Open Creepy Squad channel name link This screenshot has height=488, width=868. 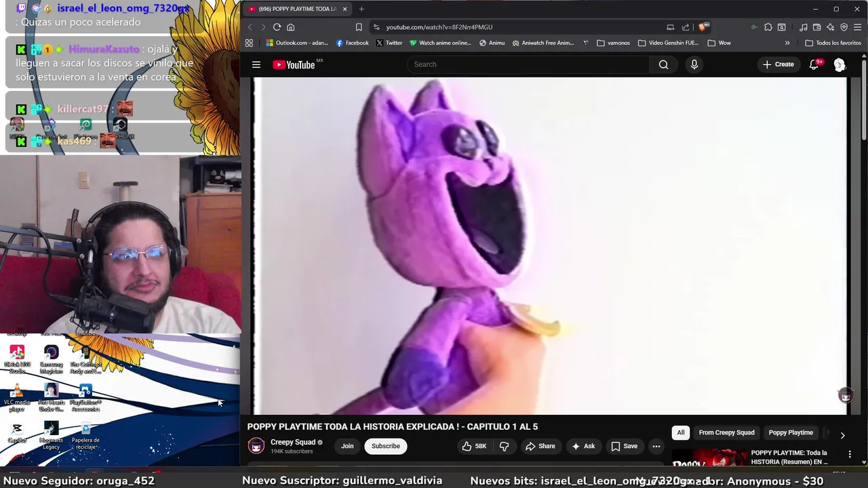[x=293, y=442]
